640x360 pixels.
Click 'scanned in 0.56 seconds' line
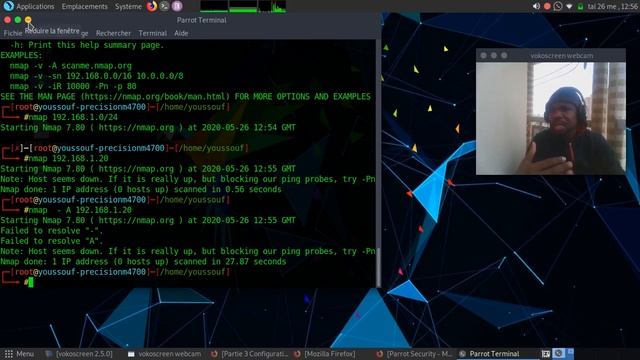pyautogui.click(x=228, y=189)
